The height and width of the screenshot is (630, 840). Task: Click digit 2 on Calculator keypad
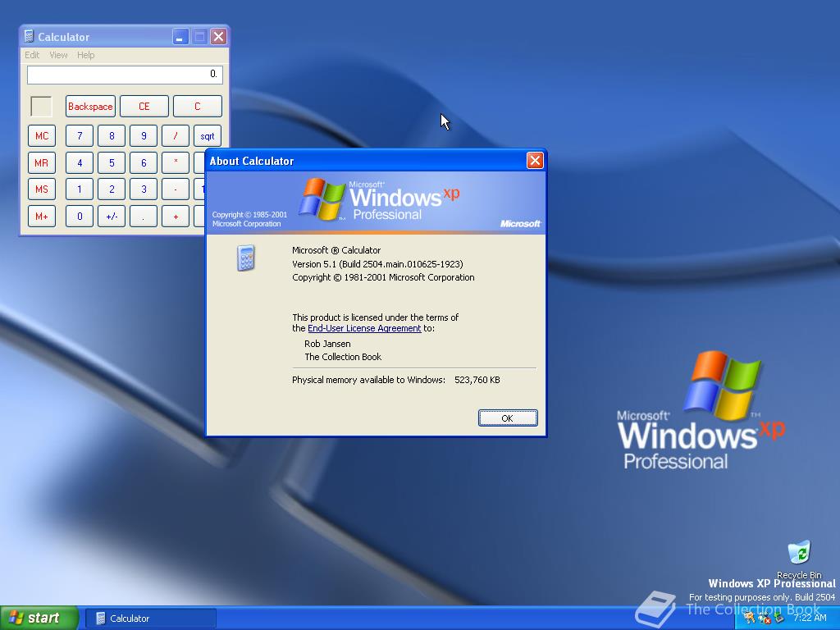[112, 189]
